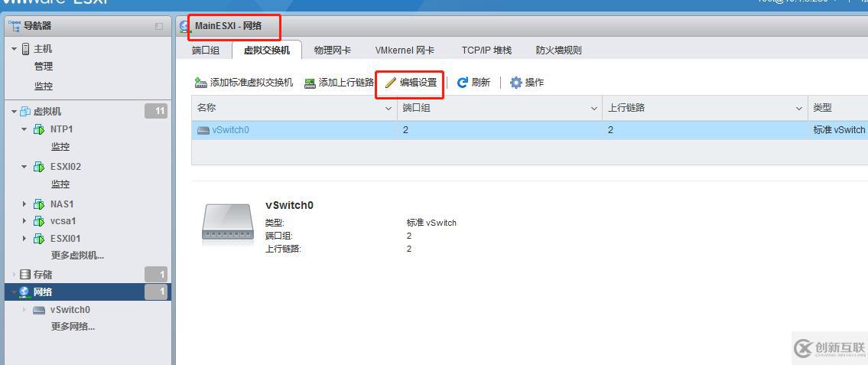Click the virtual machines count badge 11
868x365 pixels.
coord(156,111)
